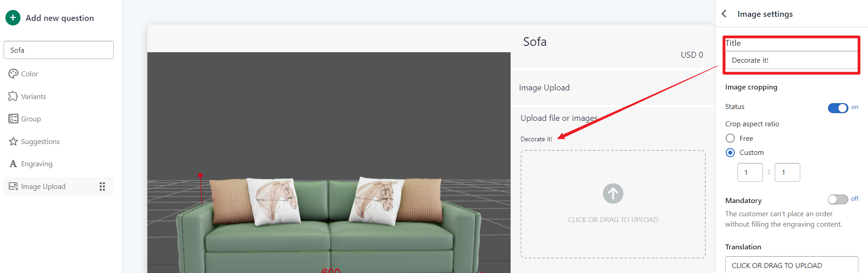Select the Suggestions star icon

click(13, 141)
